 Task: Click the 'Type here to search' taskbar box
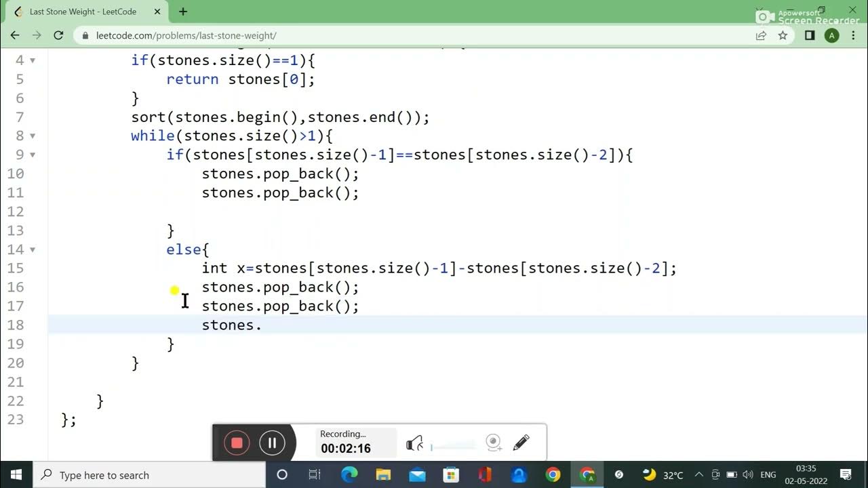click(149, 474)
